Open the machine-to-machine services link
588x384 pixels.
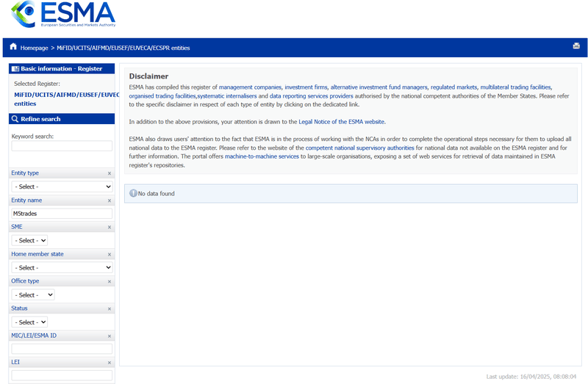coord(262,156)
